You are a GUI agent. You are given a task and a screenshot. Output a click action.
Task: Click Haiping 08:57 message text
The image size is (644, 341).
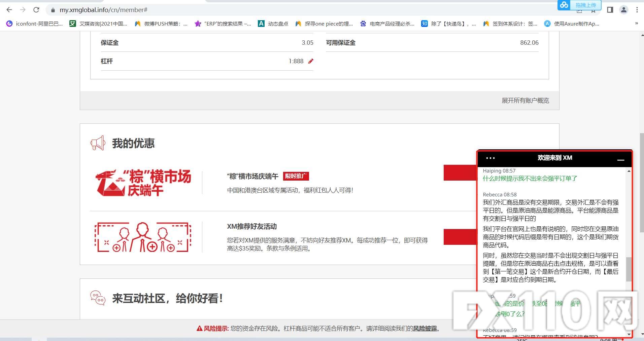(x=530, y=179)
